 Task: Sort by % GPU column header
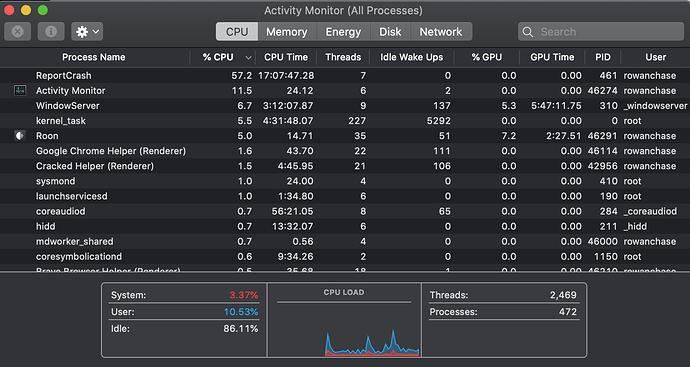coord(487,57)
